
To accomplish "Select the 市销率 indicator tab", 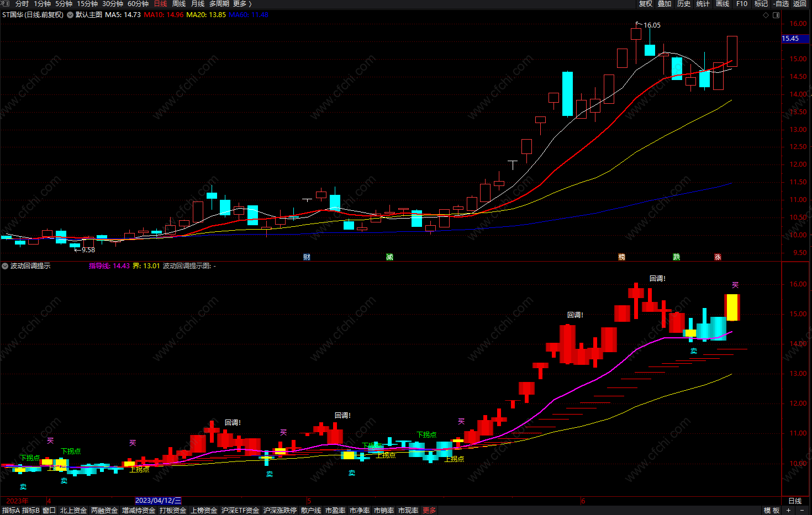I will tap(384, 511).
